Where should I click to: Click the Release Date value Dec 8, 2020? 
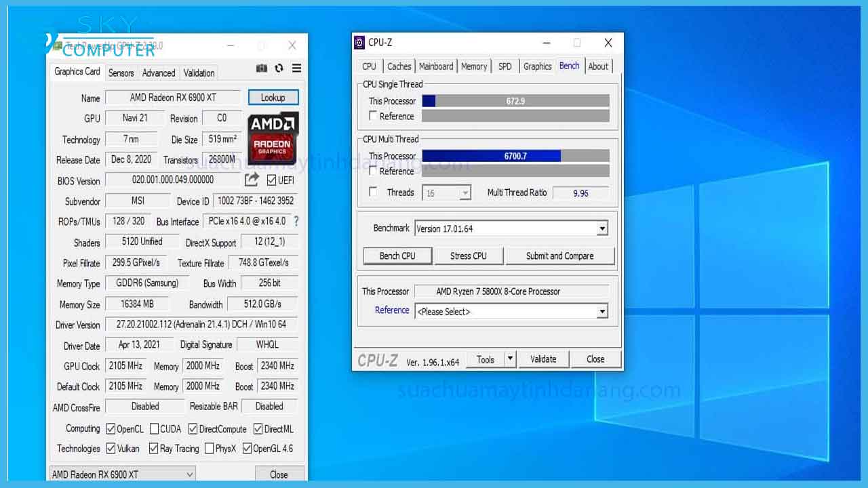point(132,159)
